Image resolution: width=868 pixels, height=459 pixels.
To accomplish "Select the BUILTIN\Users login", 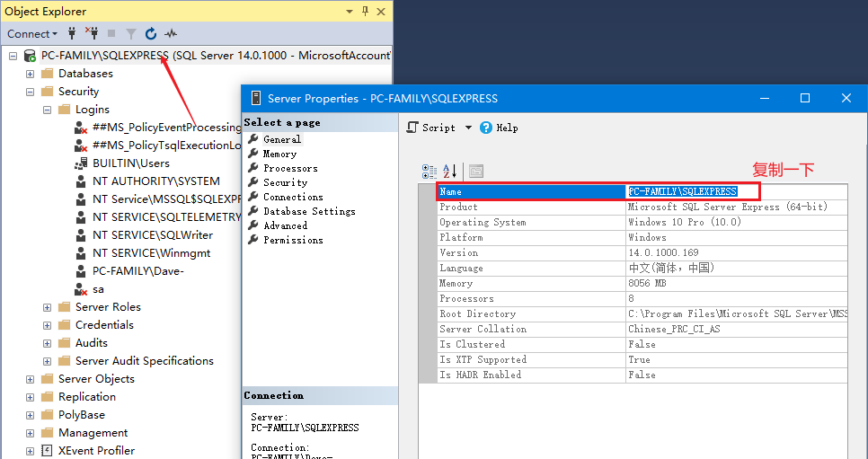I will pos(131,163).
